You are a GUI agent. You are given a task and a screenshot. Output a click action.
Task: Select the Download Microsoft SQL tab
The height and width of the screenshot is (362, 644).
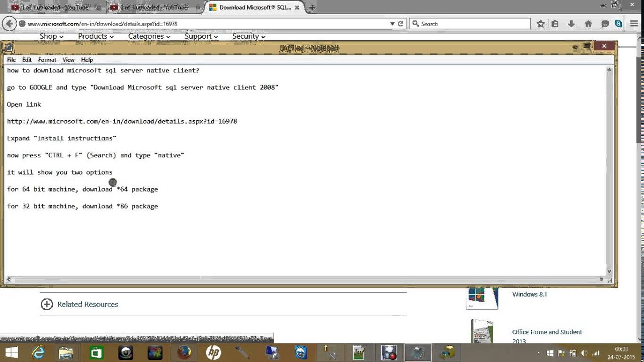[254, 8]
